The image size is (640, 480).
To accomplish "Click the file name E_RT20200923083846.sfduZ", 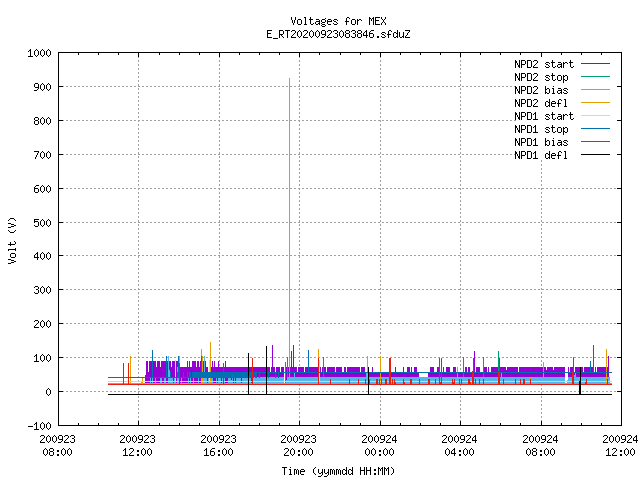I will coord(338,34).
